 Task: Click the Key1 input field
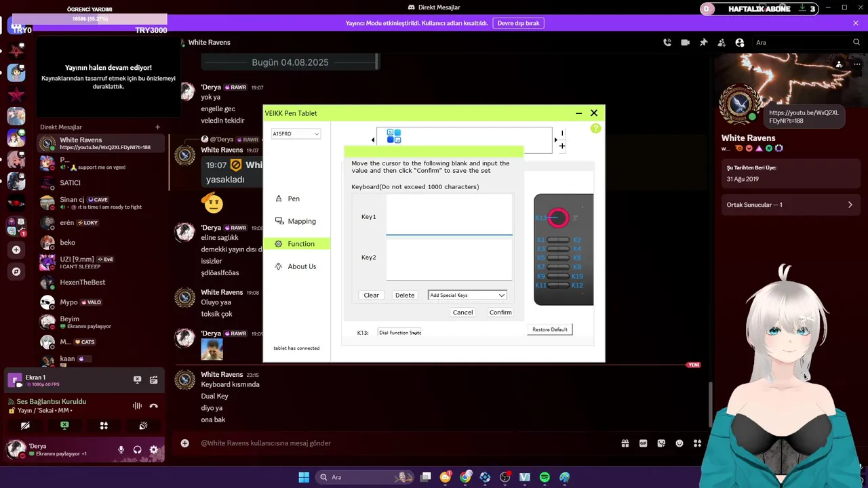point(449,215)
